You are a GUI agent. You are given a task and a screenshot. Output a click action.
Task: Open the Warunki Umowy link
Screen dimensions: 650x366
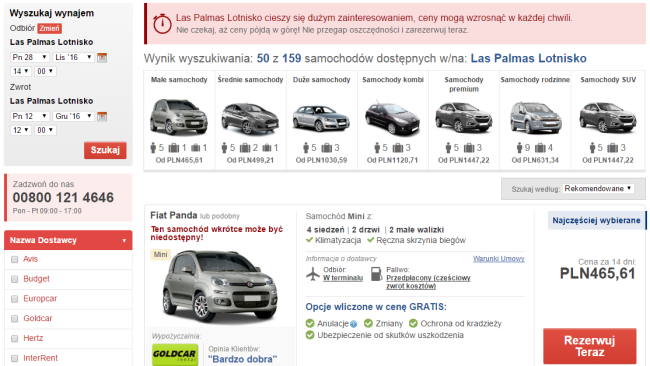[x=499, y=259]
